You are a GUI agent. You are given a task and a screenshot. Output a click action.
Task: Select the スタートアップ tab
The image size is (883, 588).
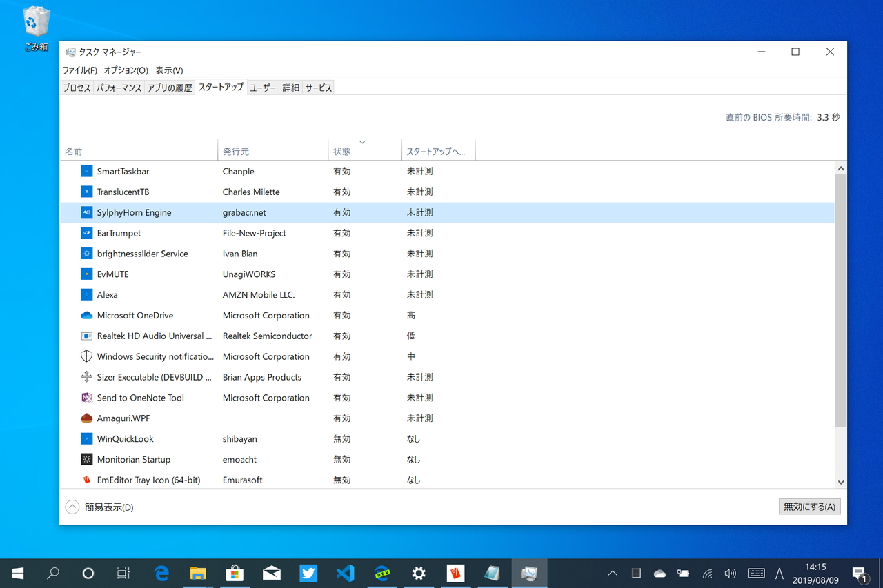click(221, 87)
